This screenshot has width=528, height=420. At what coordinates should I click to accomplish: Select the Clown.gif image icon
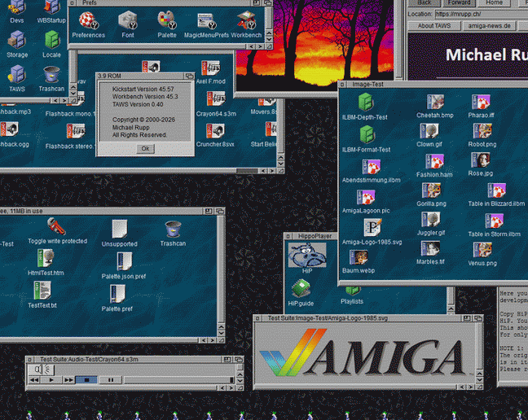click(429, 131)
